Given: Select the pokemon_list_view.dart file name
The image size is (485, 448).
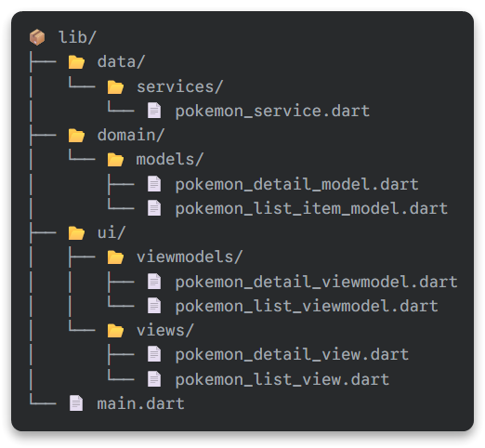Looking at the screenshot, I should pyautogui.click(x=282, y=380).
